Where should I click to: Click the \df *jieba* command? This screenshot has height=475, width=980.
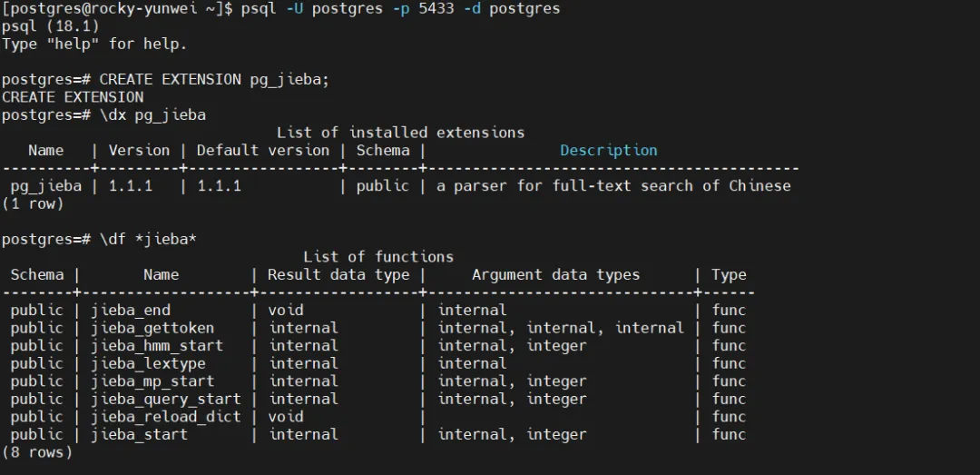pyautogui.click(x=148, y=240)
